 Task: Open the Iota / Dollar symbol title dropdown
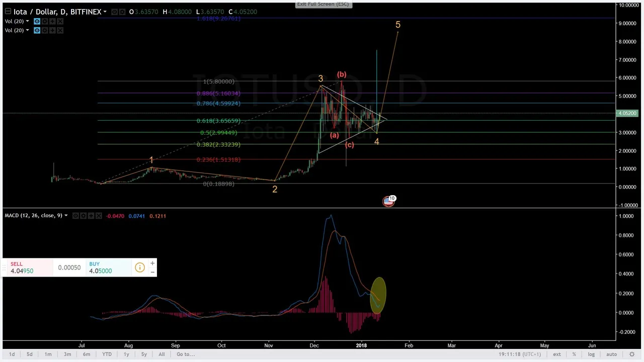pos(105,12)
